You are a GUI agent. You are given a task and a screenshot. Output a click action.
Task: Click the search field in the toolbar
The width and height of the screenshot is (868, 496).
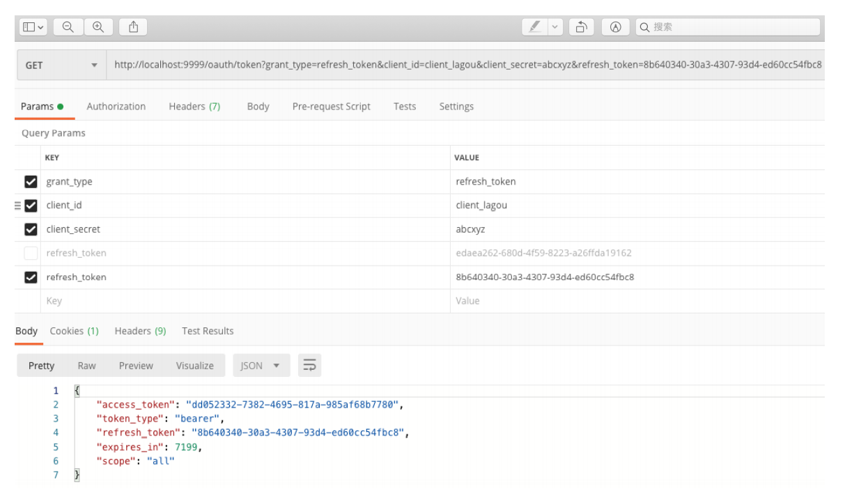pyautogui.click(x=728, y=26)
